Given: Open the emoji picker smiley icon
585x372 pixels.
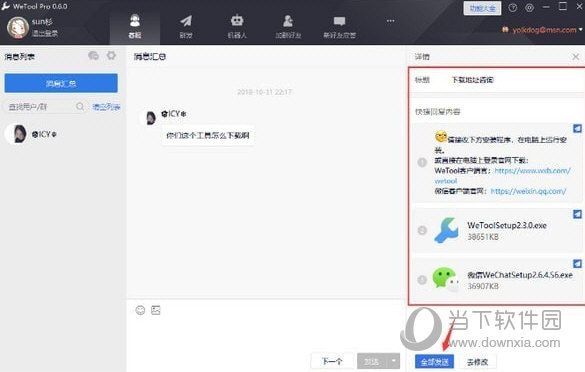Looking at the screenshot, I should coord(140,310).
